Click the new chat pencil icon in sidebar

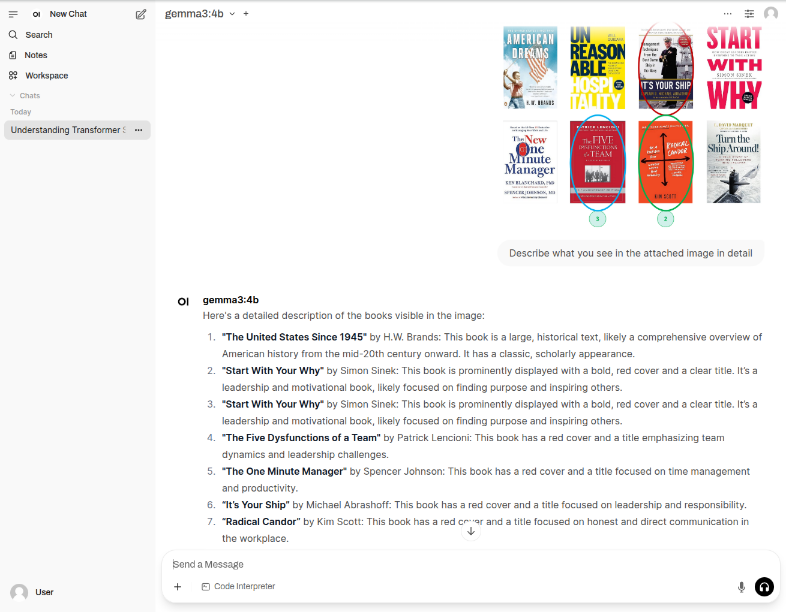141,14
